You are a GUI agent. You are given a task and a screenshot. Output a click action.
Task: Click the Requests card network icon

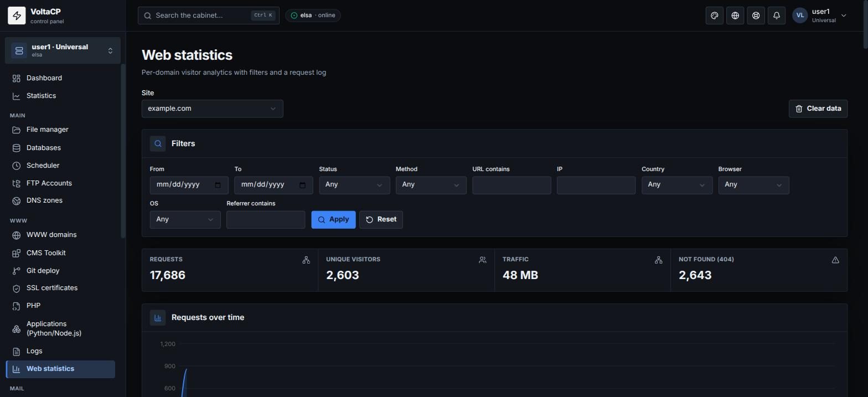tap(306, 260)
